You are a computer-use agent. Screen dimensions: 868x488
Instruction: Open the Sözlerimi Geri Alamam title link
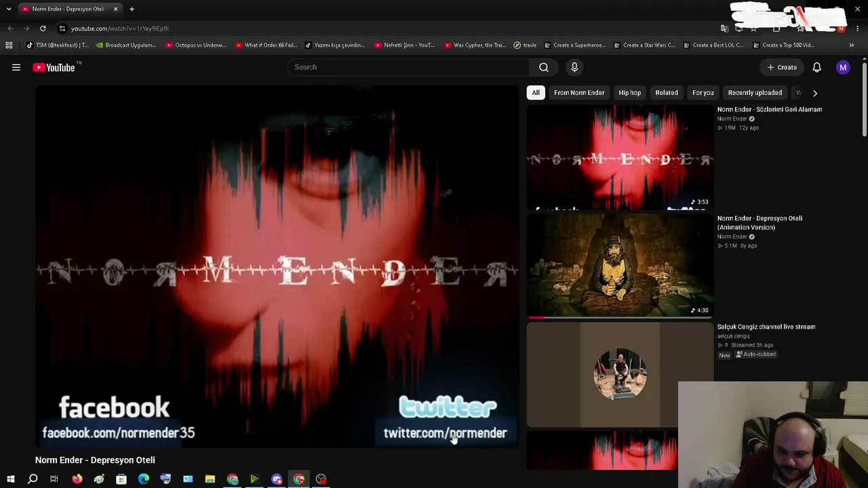click(770, 109)
